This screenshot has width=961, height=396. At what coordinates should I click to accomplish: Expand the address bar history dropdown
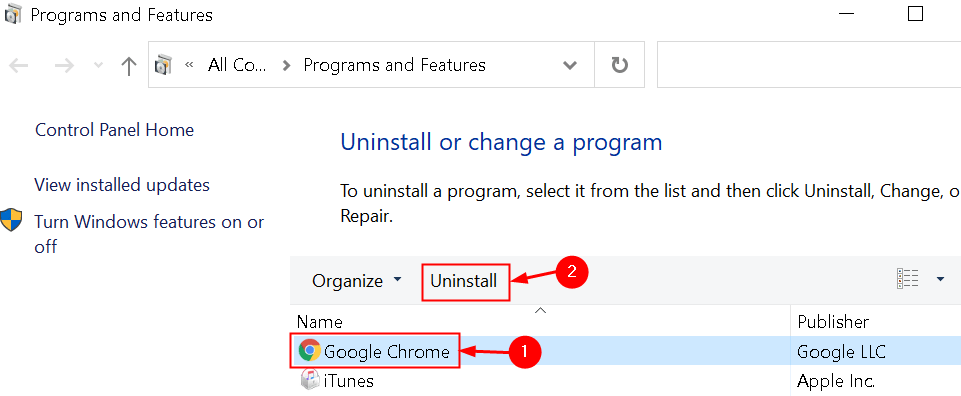click(570, 65)
